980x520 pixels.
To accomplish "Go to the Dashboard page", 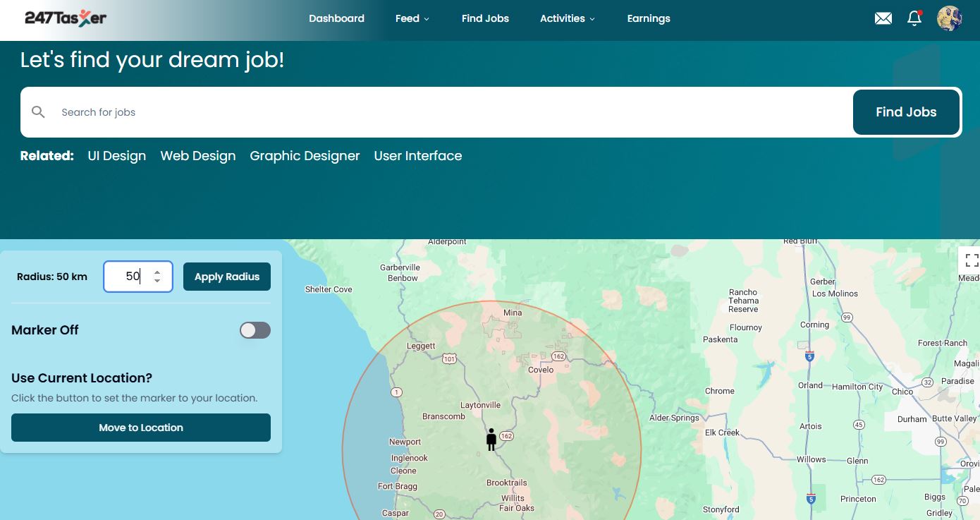I will 336,18.
